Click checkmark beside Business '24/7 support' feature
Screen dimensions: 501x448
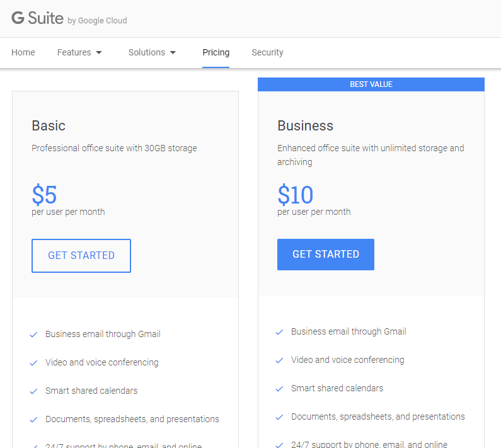(x=279, y=445)
